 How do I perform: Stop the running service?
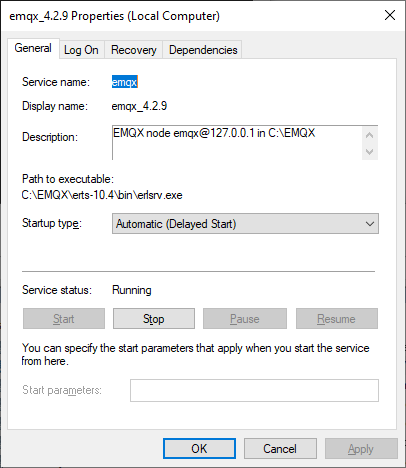(x=154, y=319)
